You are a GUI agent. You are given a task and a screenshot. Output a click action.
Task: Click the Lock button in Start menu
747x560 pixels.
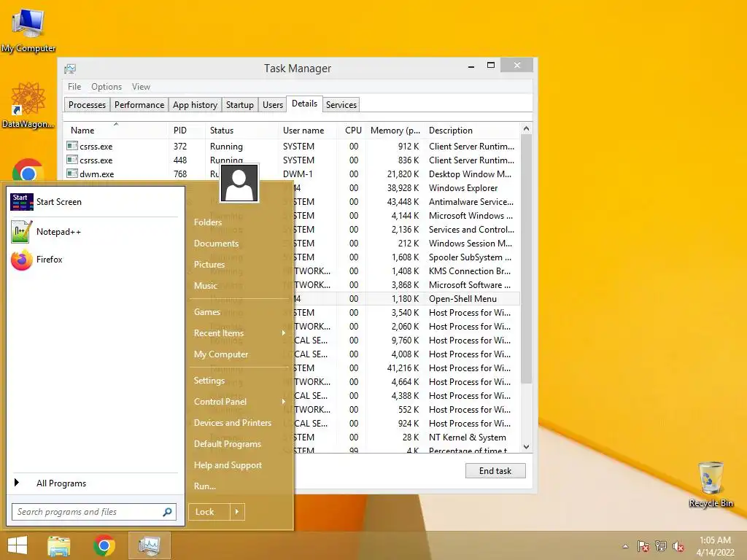coord(209,512)
